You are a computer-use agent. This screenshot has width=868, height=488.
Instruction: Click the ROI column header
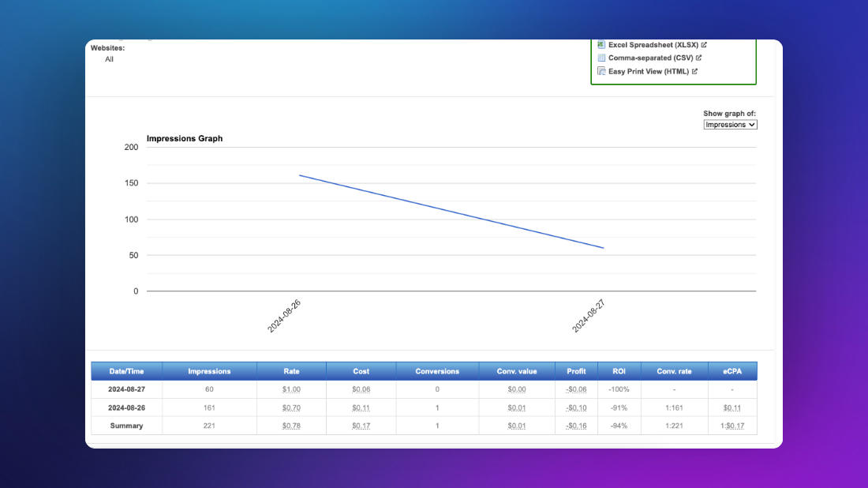click(619, 371)
